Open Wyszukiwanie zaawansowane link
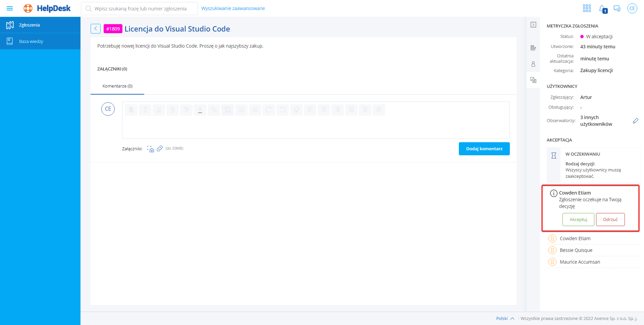644x325 pixels. click(233, 8)
